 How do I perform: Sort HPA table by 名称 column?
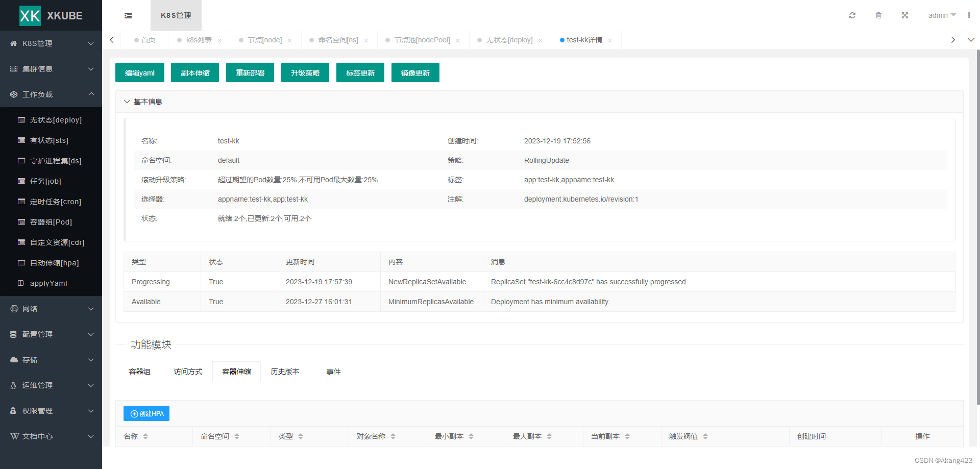coord(145,436)
